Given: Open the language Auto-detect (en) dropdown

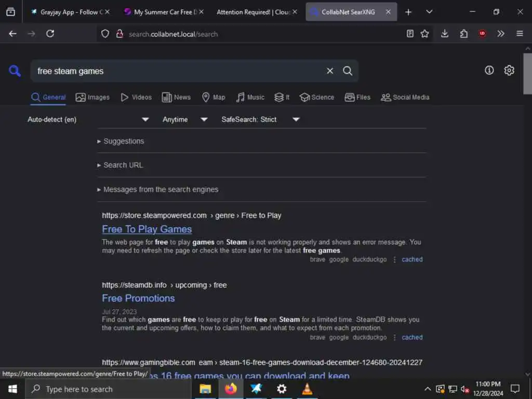Looking at the screenshot, I should pyautogui.click(x=88, y=119).
